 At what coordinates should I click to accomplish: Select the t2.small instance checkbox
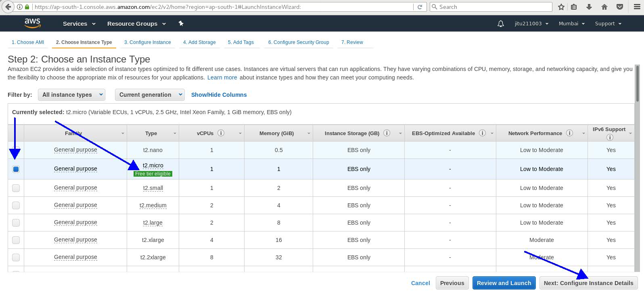(16, 188)
